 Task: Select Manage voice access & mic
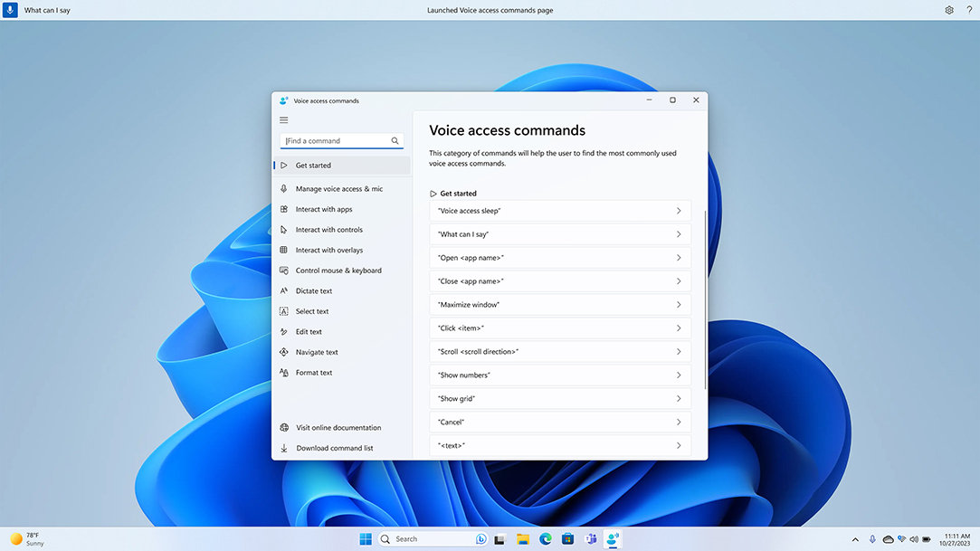tap(338, 189)
